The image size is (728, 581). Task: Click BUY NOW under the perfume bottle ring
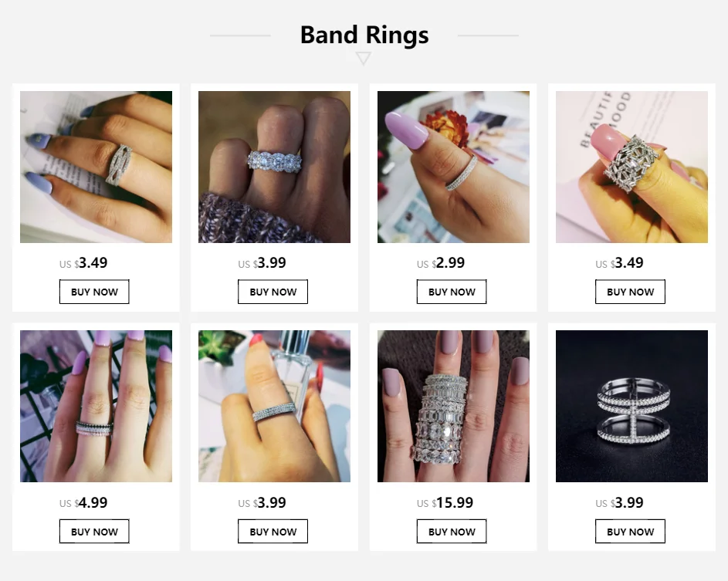coord(273,532)
